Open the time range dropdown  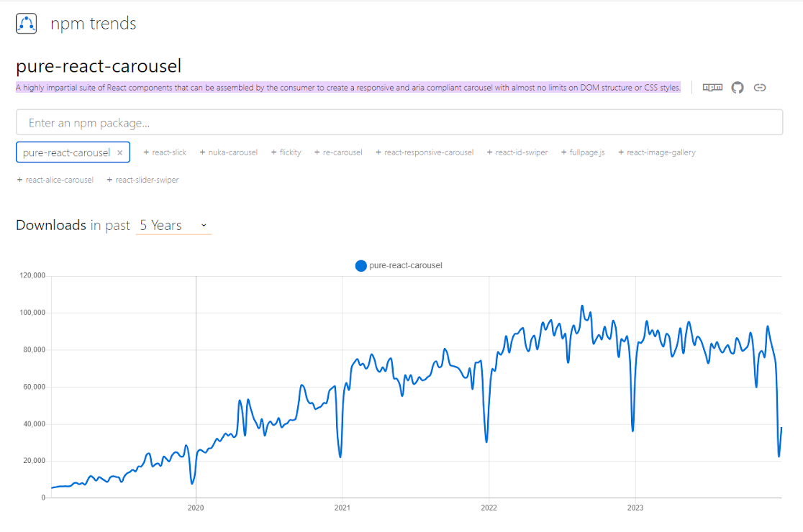pyautogui.click(x=173, y=225)
